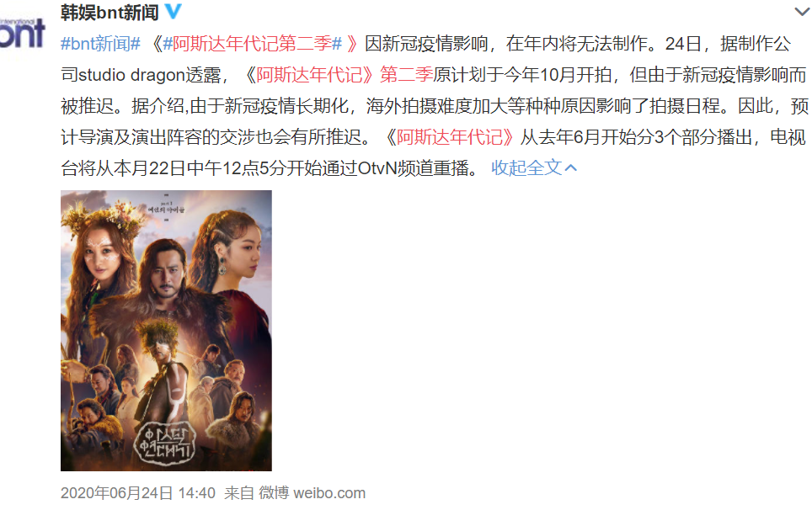The image size is (812, 510).
Task: Open the 2020年06月24日 14:40 timestamp link
Action: (x=138, y=493)
